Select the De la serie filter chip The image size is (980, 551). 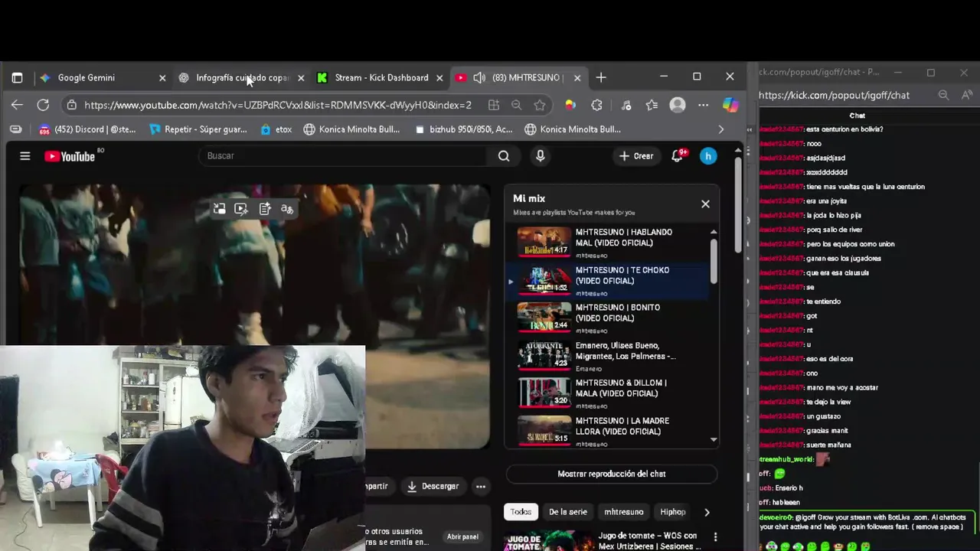click(x=568, y=512)
